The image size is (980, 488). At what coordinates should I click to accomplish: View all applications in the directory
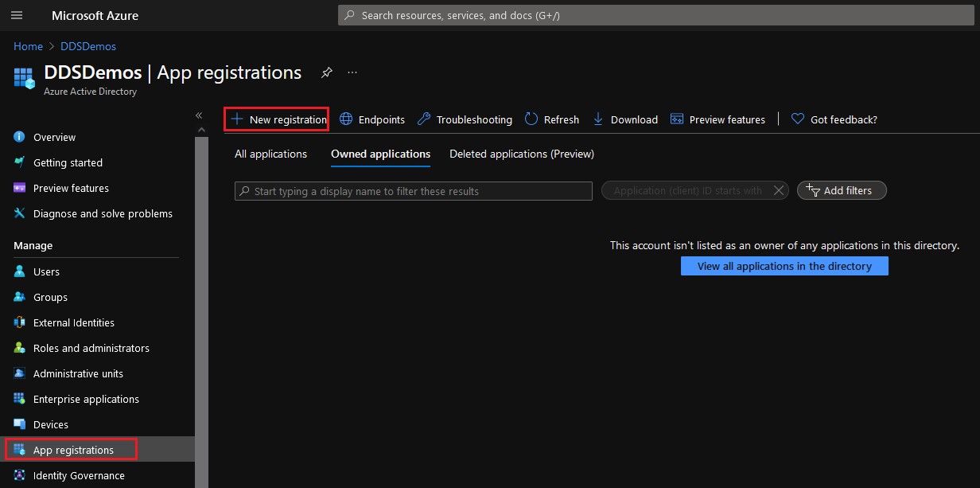click(784, 266)
